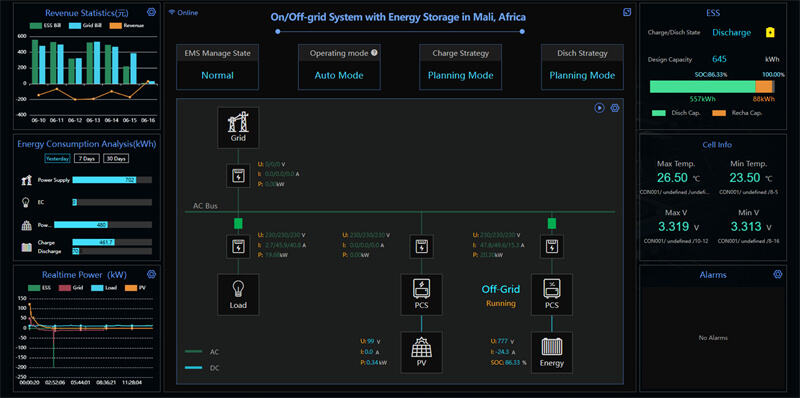
Task: Toggle Grid legend in Realtime Power chart
Action: click(x=72, y=288)
